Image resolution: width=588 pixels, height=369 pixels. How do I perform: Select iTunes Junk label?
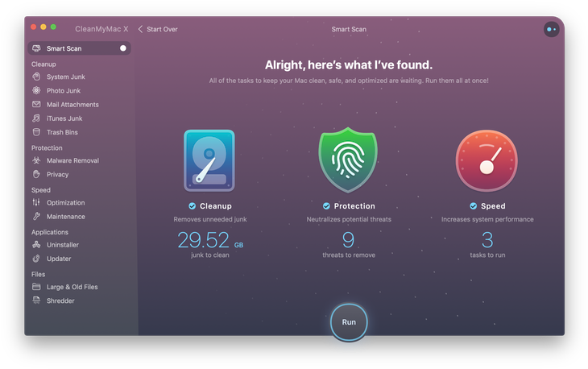click(x=64, y=118)
